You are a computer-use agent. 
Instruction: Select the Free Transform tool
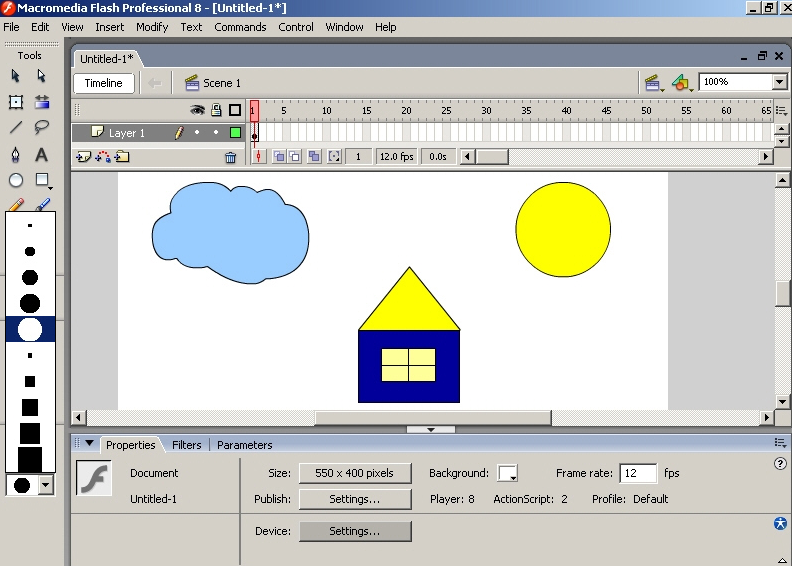click(16, 102)
